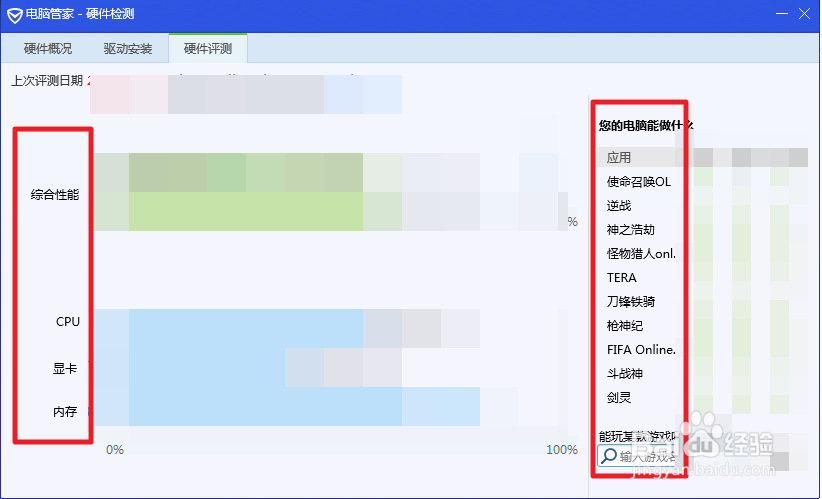The width and height of the screenshot is (822, 499).
Task: Select FIFA Online. in the game list
Action: coord(641,350)
